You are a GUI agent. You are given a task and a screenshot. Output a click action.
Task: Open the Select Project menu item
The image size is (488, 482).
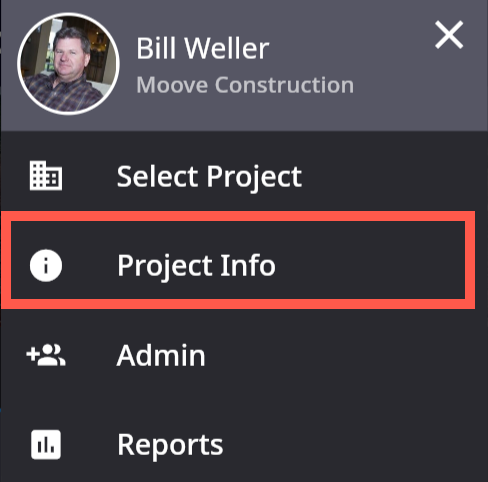tap(244, 176)
